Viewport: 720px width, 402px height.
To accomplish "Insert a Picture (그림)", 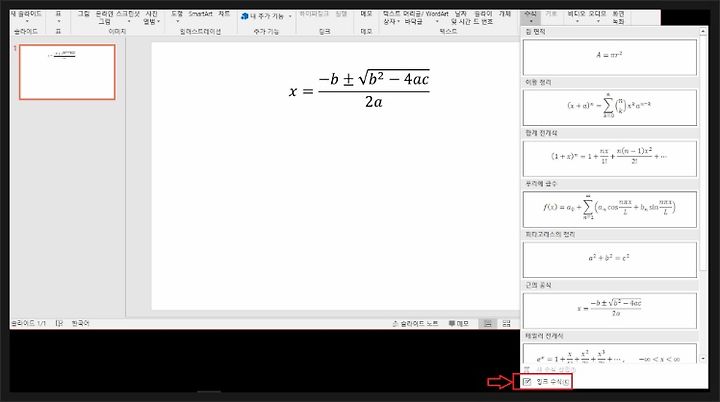I will pyautogui.click(x=83, y=14).
